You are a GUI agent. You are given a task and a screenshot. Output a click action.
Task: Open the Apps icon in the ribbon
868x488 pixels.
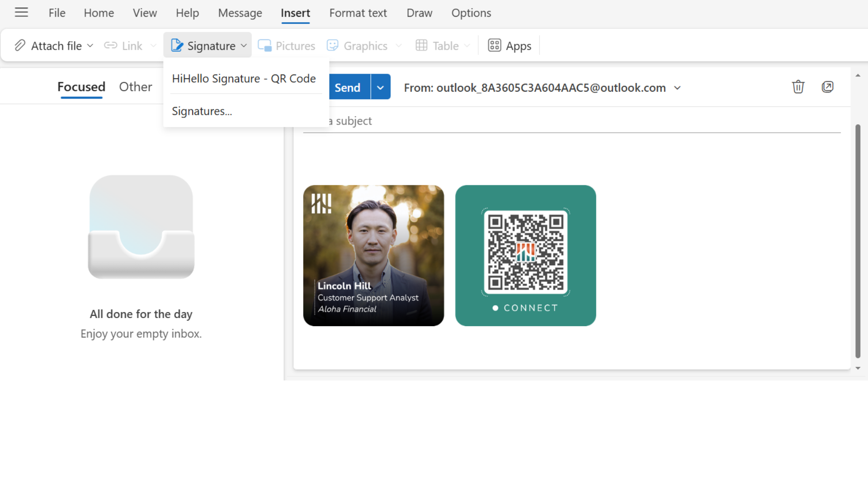click(495, 46)
